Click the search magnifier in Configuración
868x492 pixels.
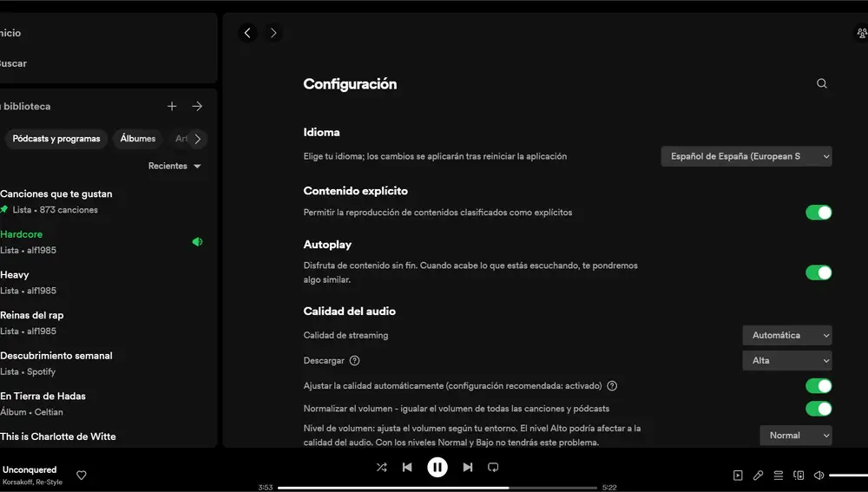[x=822, y=84]
